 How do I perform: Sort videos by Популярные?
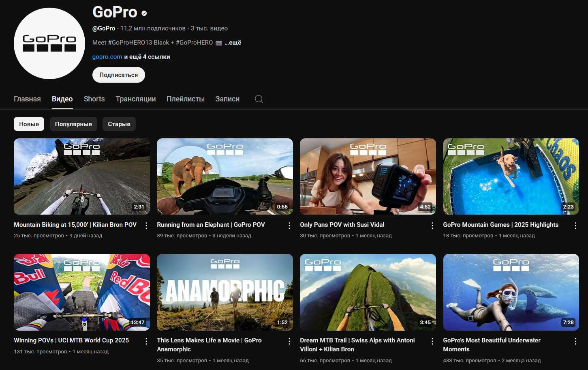(73, 124)
